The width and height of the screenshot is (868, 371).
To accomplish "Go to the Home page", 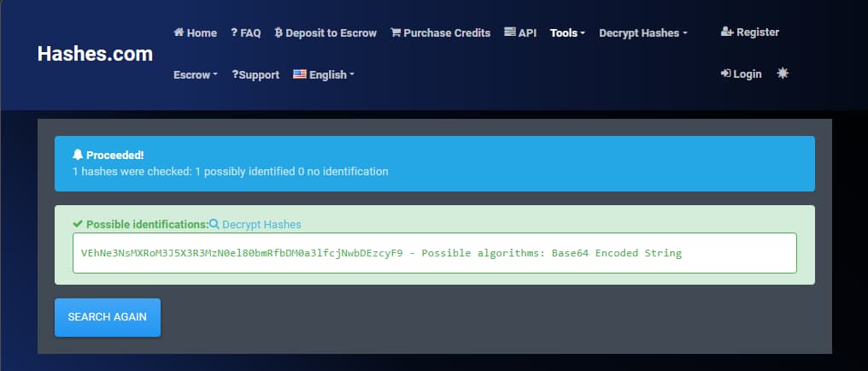I will point(195,32).
